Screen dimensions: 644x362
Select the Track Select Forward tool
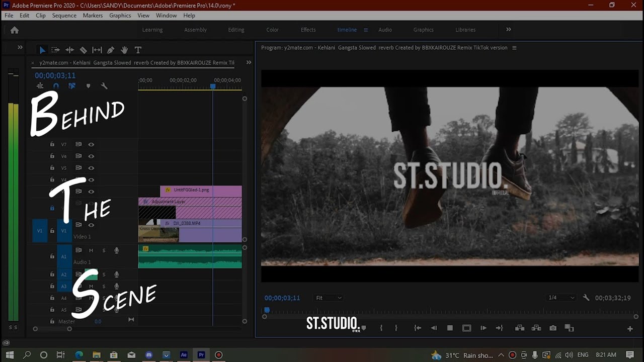(x=56, y=50)
